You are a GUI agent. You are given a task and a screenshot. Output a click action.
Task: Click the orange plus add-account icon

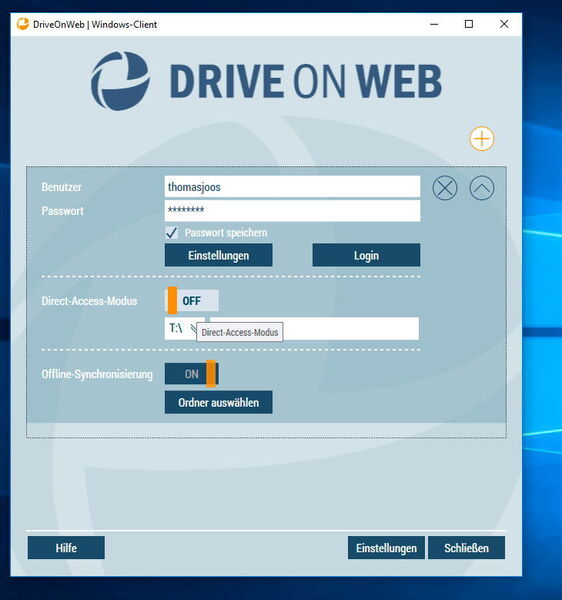tap(482, 139)
